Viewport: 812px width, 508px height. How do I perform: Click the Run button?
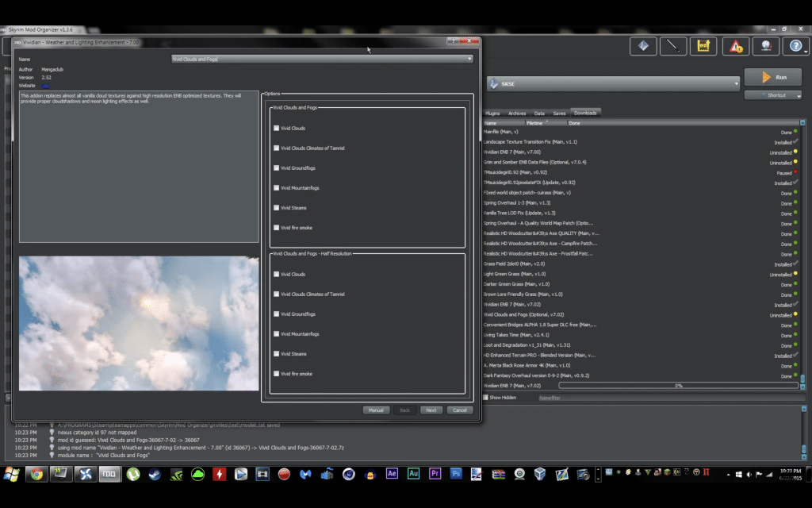point(773,77)
